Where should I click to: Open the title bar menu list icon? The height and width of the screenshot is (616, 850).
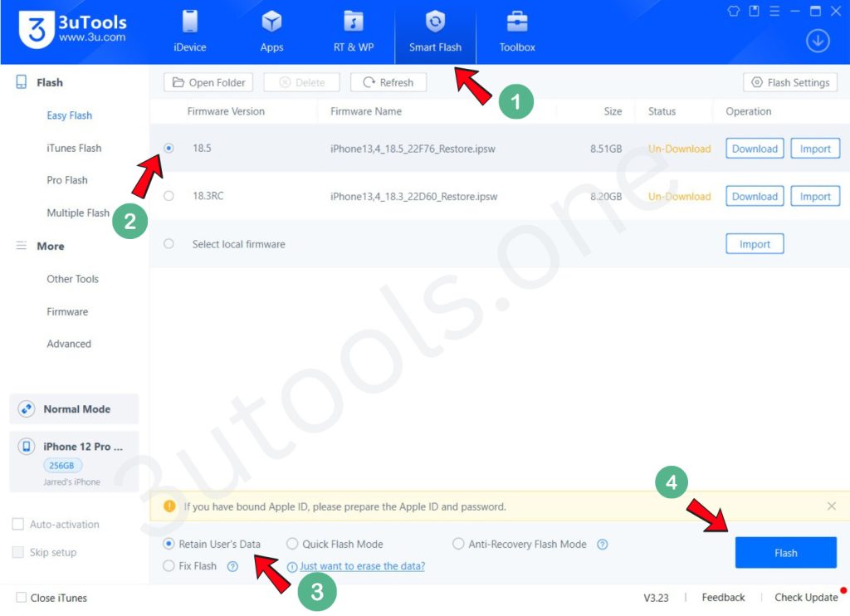tap(774, 11)
